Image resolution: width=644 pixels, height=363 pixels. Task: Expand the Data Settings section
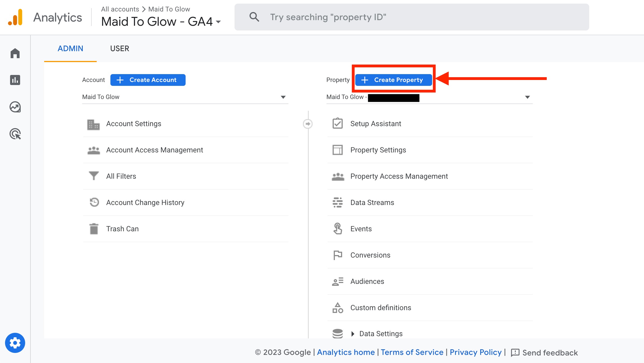coord(353,334)
